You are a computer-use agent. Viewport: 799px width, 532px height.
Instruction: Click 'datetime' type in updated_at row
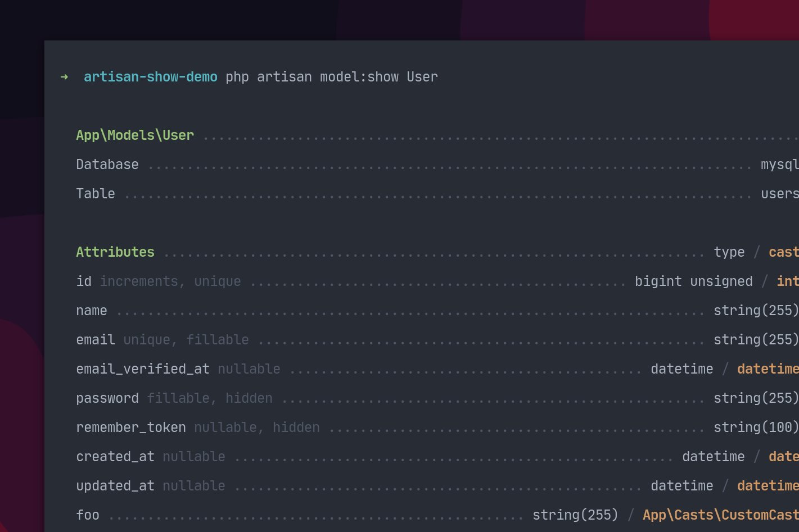pyautogui.click(x=682, y=486)
